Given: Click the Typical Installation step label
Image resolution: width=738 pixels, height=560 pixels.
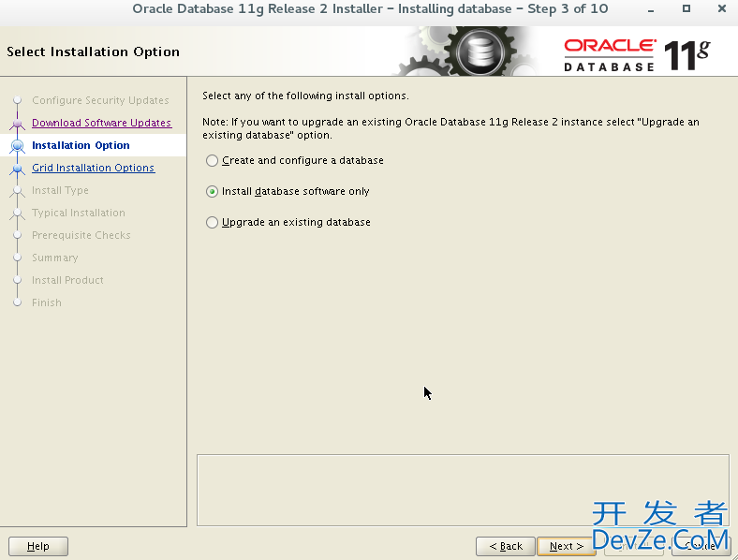Looking at the screenshot, I should click(x=79, y=213).
